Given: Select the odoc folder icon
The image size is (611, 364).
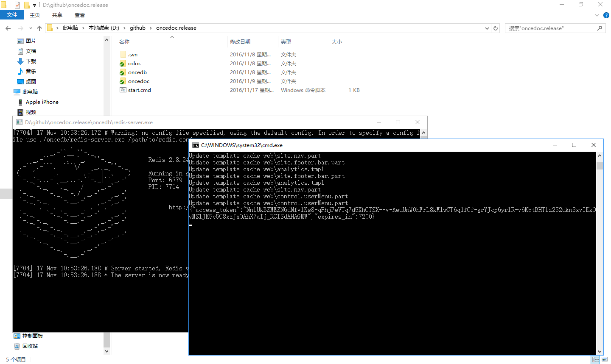Looking at the screenshot, I should pos(123,63).
